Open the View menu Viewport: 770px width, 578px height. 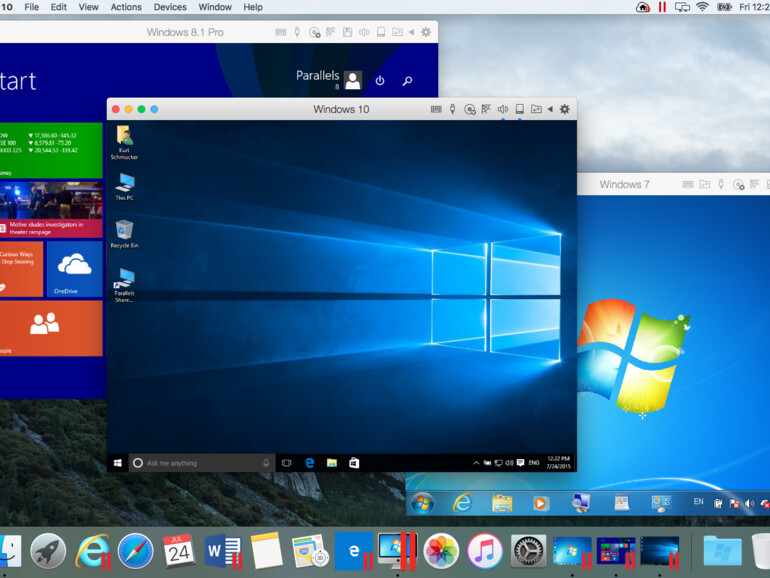coord(88,7)
